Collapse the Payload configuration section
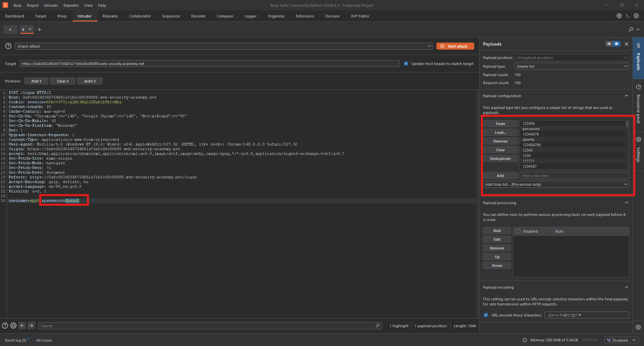 tap(627, 96)
